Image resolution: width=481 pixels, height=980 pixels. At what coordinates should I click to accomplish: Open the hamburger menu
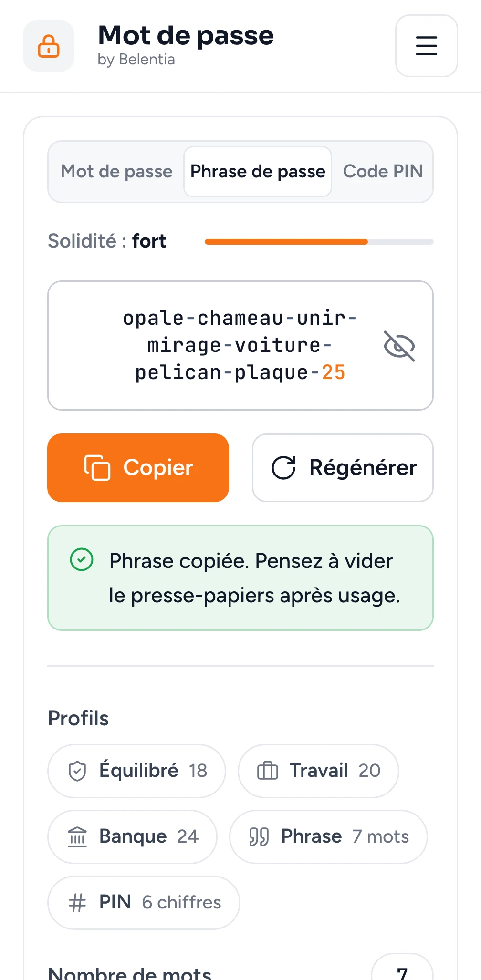(426, 46)
